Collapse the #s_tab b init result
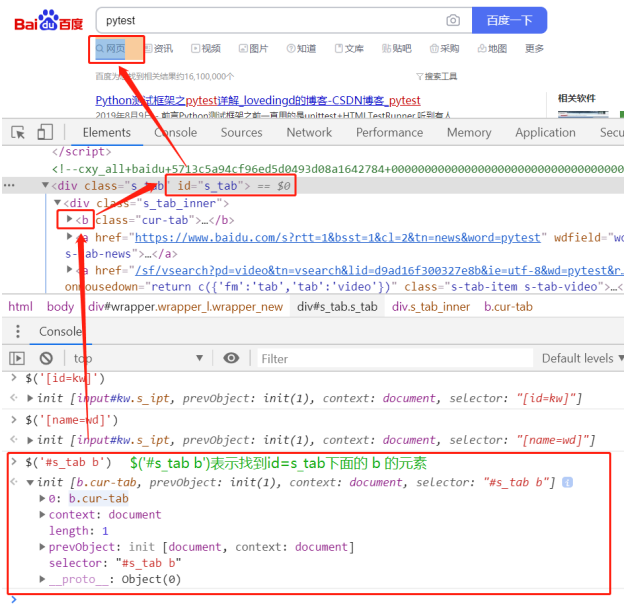The width and height of the screenshot is (633, 606). 30,482
